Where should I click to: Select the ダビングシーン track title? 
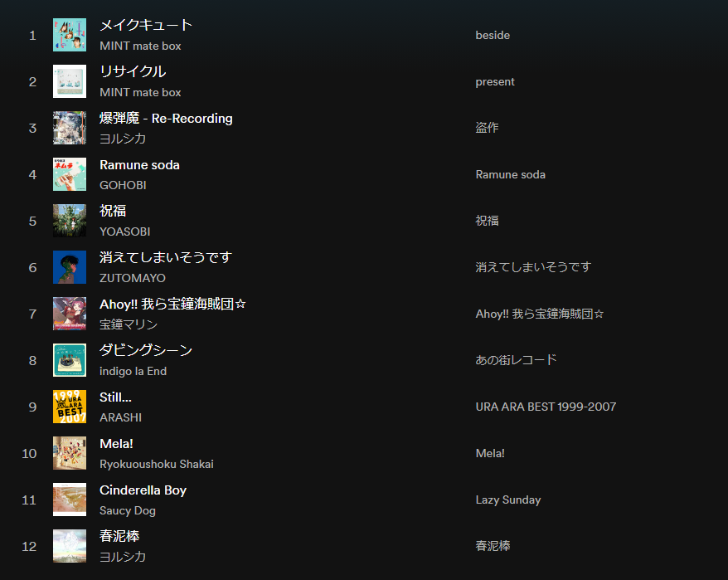(x=146, y=350)
